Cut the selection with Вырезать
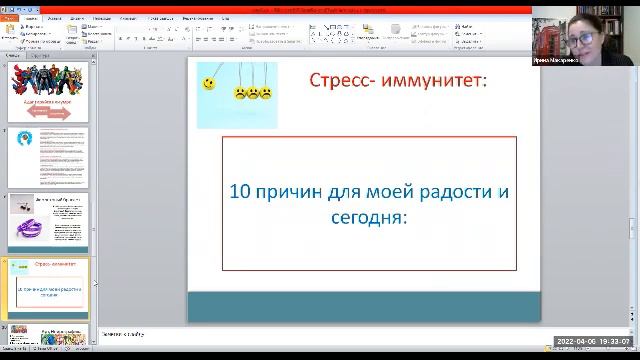 [33, 27]
